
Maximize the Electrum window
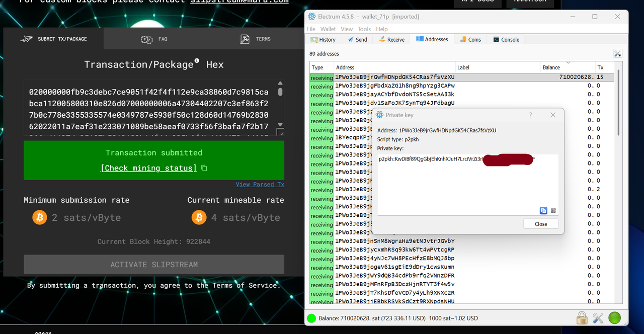(x=595, y=17)
